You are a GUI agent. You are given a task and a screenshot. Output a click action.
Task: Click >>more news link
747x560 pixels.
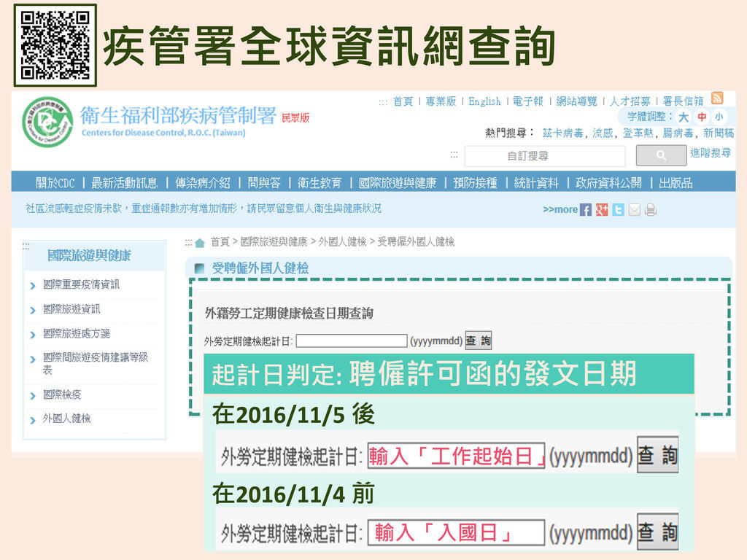[560, 209]
